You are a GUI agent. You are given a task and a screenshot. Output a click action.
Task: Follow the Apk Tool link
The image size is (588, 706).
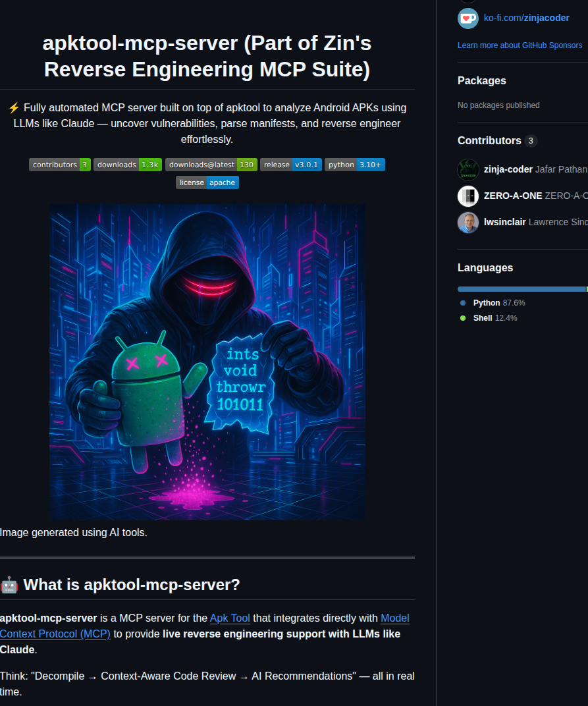click(230, 618)
